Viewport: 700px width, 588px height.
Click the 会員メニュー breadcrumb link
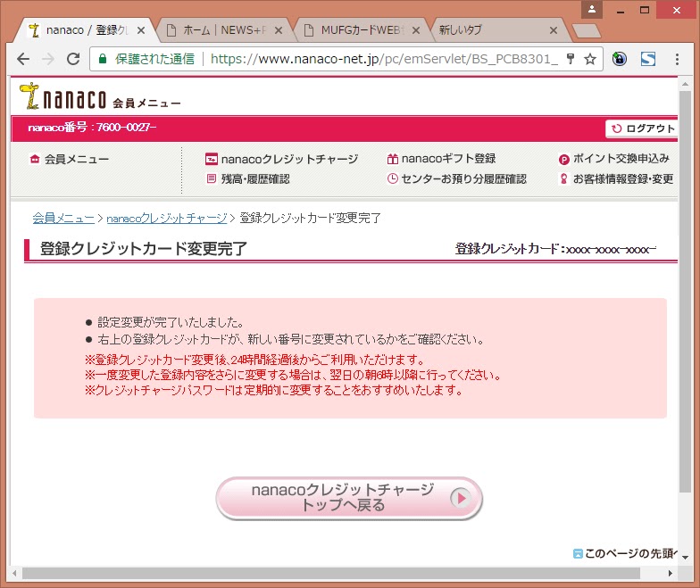click(63, 218)
